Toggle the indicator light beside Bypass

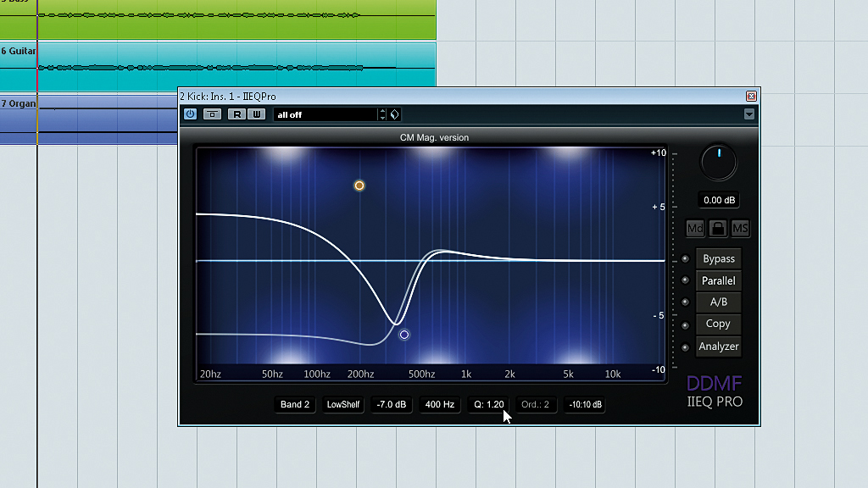685,259
